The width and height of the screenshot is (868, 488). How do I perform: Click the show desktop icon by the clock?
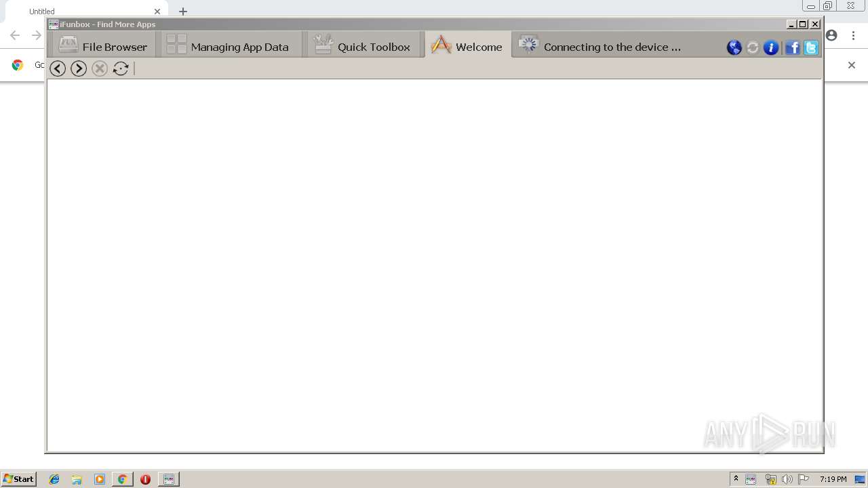860,479
